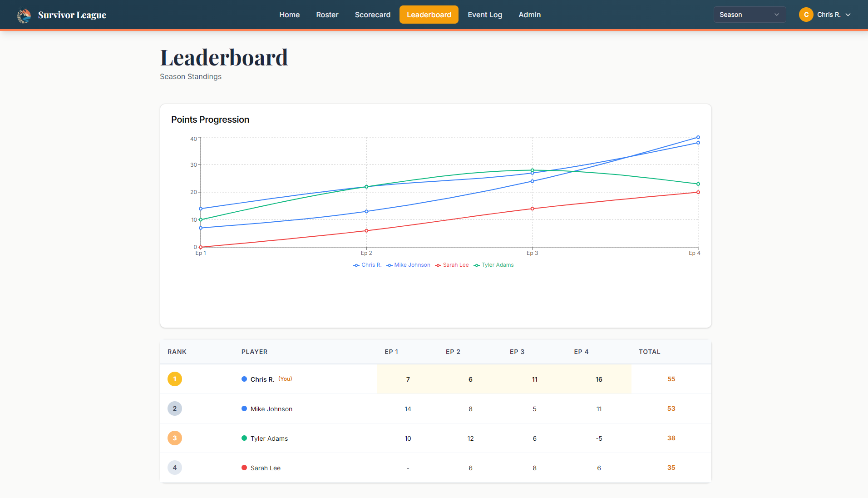Toggle Mike Johnson series in legend

[408, 265]
